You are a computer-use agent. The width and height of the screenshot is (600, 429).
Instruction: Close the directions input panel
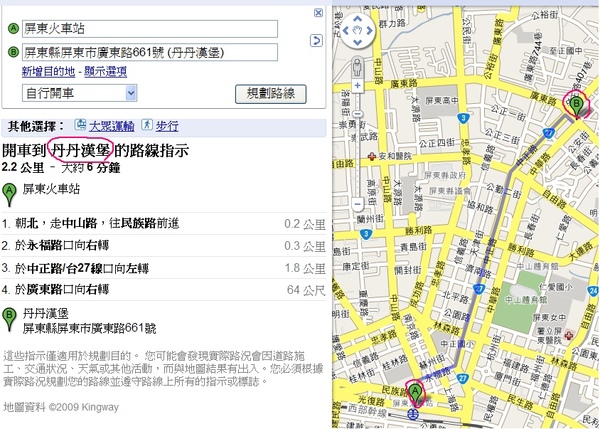click(x=316, y=12)
